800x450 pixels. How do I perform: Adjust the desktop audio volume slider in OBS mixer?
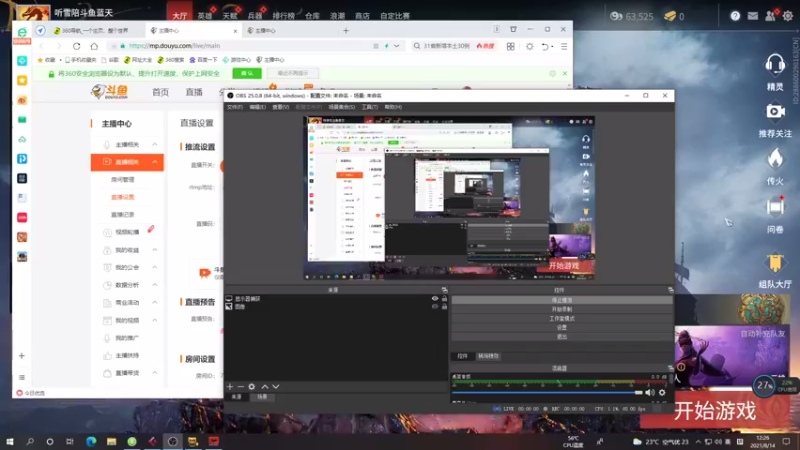pos(547,392)
